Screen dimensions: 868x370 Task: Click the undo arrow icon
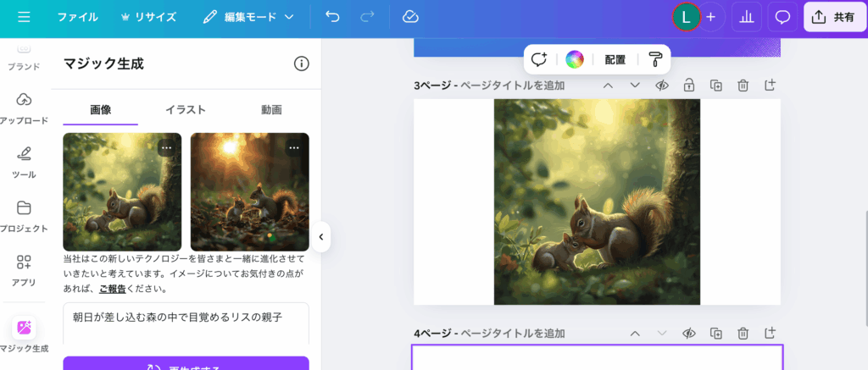[x=332, y=17]
